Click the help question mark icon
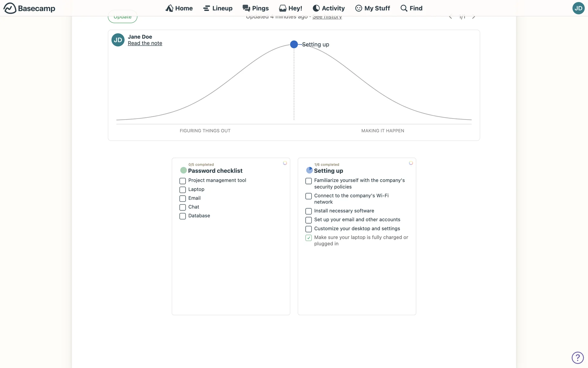The height and width of the screenshot is (368, 588). click(578, 358)
